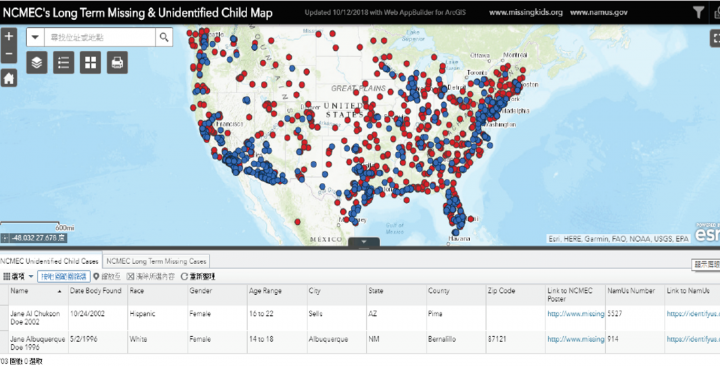
Task: Click the address search input field
Action: click(100, 37)
